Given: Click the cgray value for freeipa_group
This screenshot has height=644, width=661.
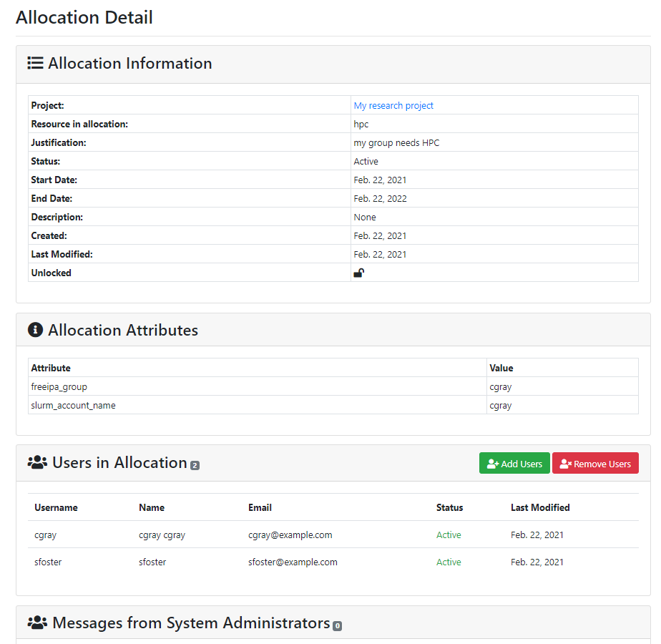Looking at the screenshot, I should tap(500, 387).
